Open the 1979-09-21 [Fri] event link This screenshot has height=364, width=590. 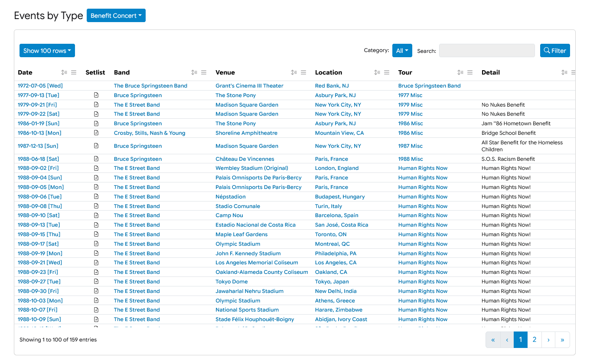(x=38, y=105)
